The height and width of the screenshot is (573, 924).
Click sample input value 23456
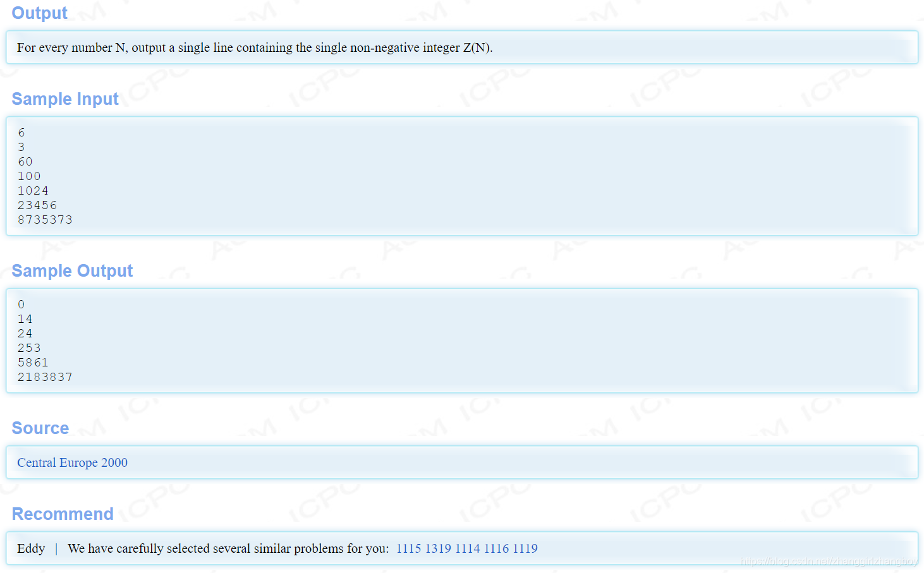click(x=37, y=205)
